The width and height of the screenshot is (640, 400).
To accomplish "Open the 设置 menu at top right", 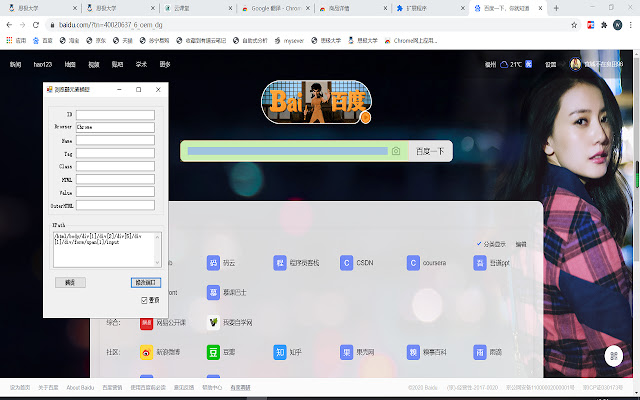I will (551, 64).
